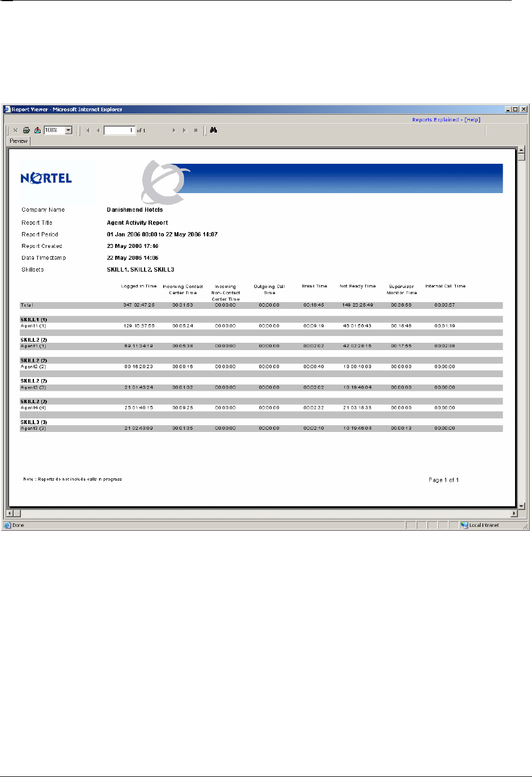Viewport: 532px width, 777px height.
Task: Print the report using the printer icon
Action: pos(27,130)
